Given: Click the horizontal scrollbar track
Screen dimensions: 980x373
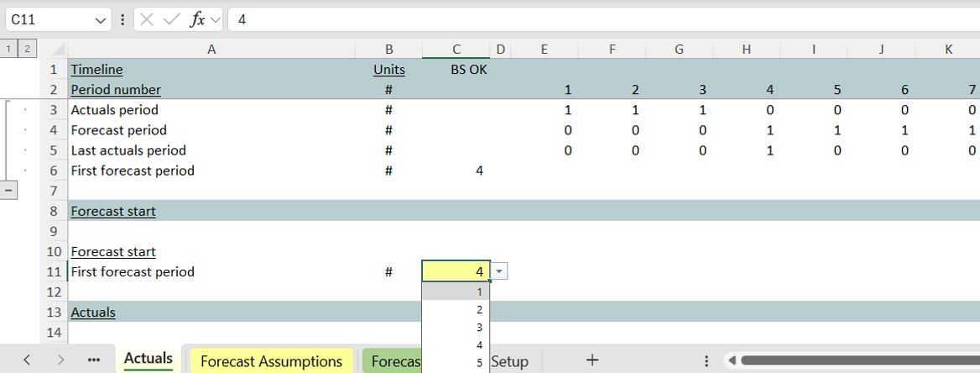Looking at the screenshot, I should point(847,360).
